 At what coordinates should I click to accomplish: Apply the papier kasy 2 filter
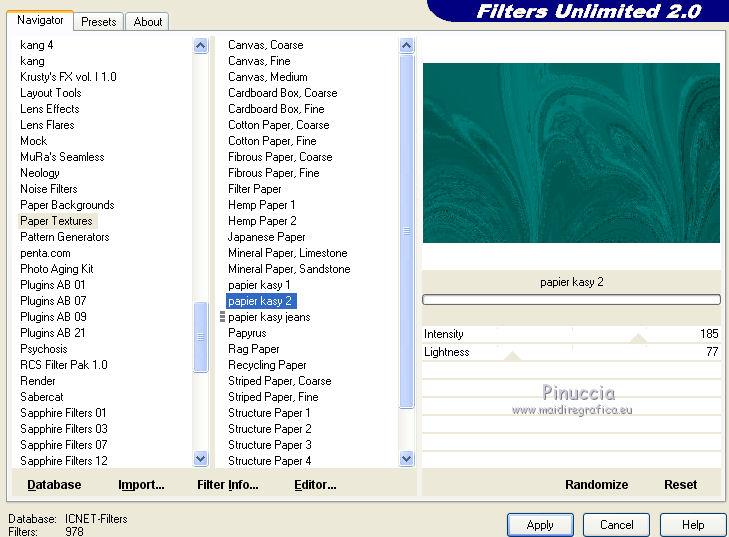pos(540,525)
